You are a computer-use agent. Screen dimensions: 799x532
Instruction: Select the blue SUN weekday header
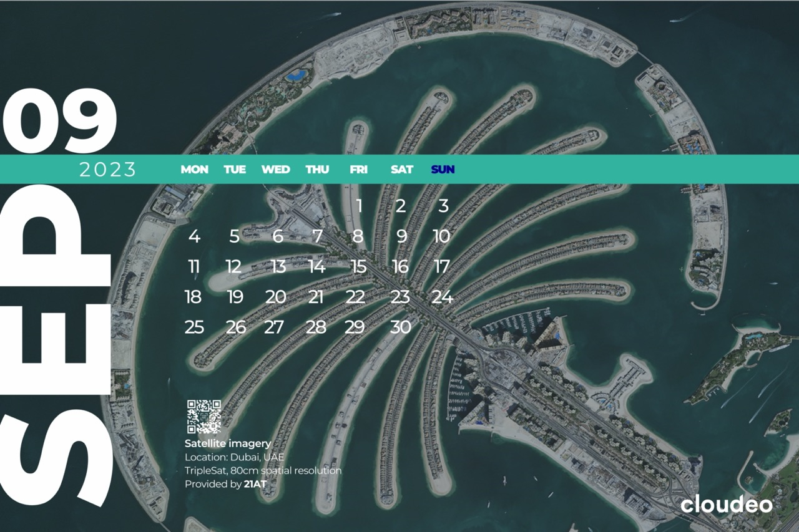click(443, 170)
